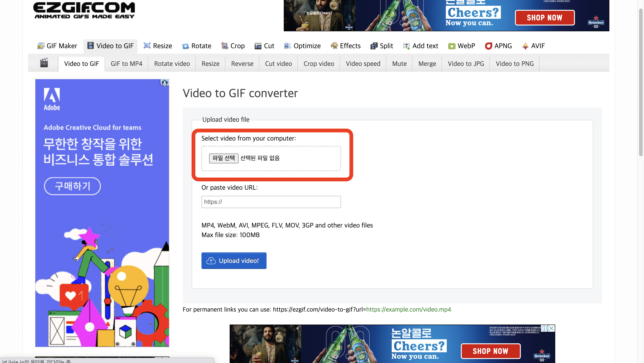
Task: Switch to the Video speed tab
Action: [363, 64]
